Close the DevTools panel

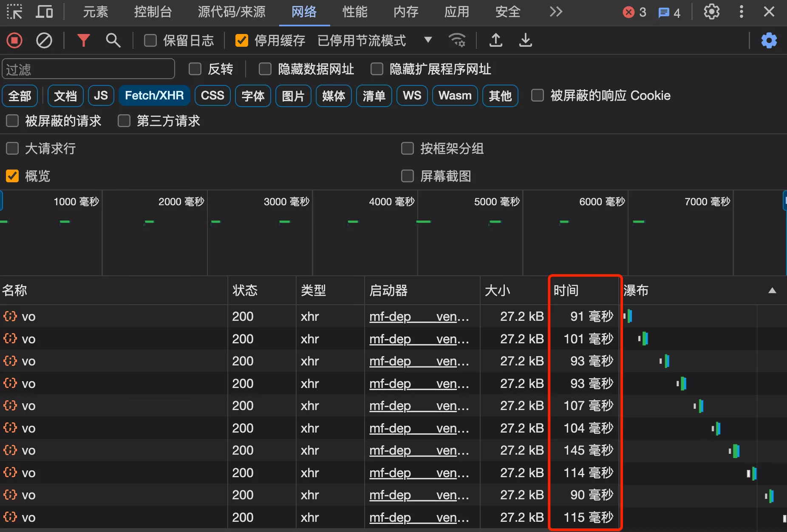[x=769, y=12]
